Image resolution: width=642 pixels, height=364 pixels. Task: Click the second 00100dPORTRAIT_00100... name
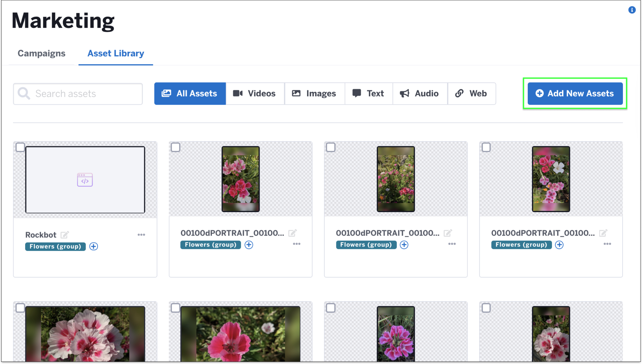click(388, 233)
